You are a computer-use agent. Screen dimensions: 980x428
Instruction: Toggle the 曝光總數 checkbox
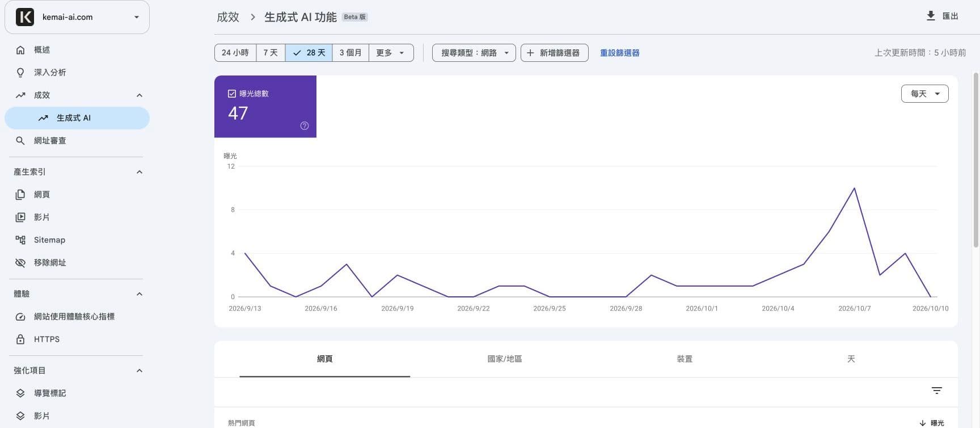pos(232,94)
